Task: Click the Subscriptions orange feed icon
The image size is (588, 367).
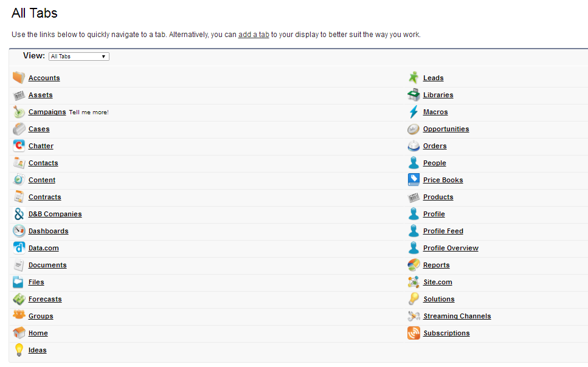Action: pyautogui.click(x=413, y=333)
